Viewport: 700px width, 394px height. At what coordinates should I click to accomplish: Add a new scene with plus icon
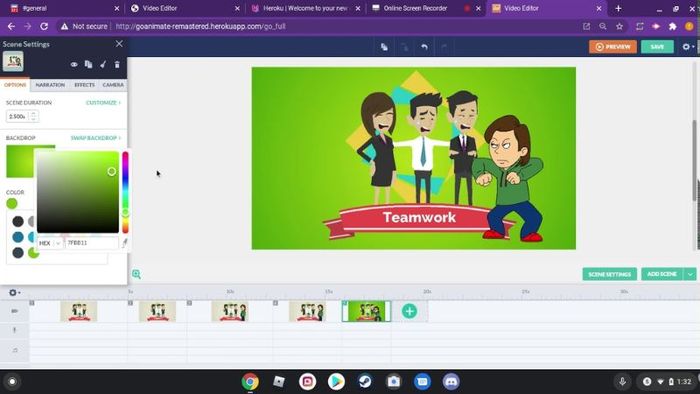click(409, 311)
